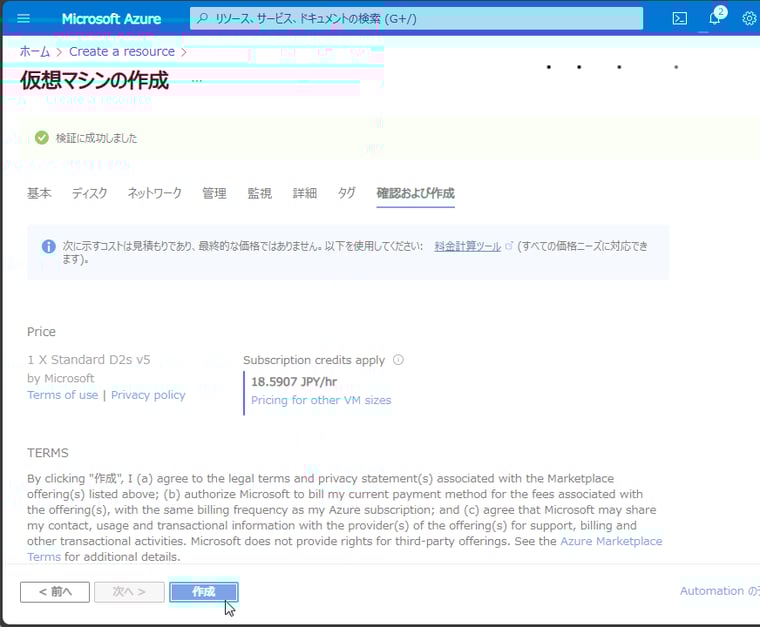Open the ellipsis menu beside the page title
Image resolution: width=760 pixels, height=627 pixels.
tap(196, 80)
